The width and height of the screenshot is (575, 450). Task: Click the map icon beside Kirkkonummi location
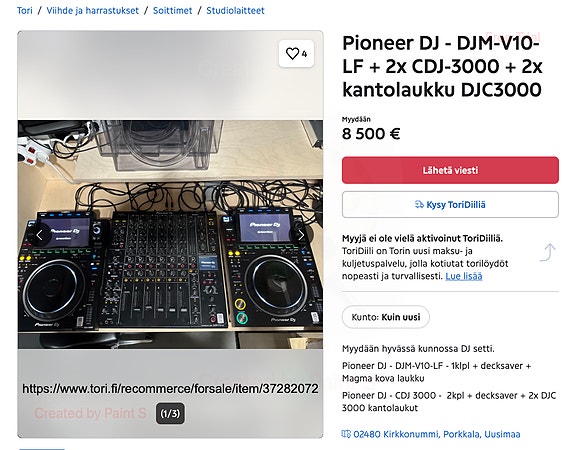[346, 434]
